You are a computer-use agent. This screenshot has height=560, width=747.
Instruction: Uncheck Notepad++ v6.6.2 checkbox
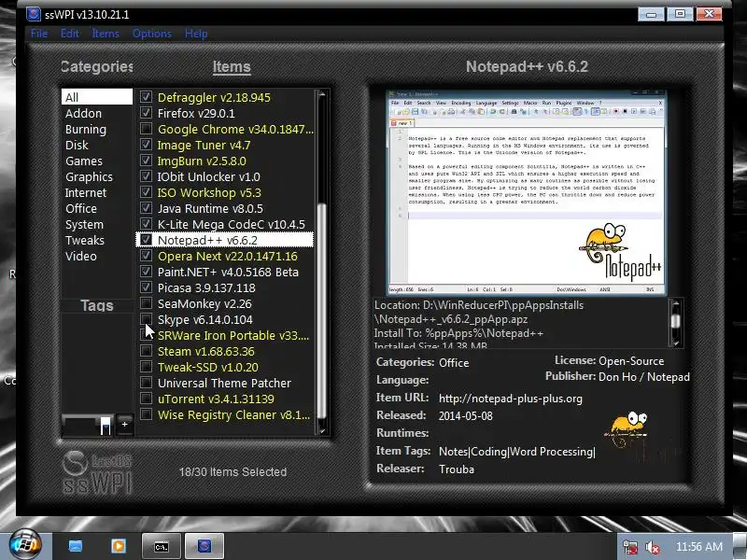(146, 240)
